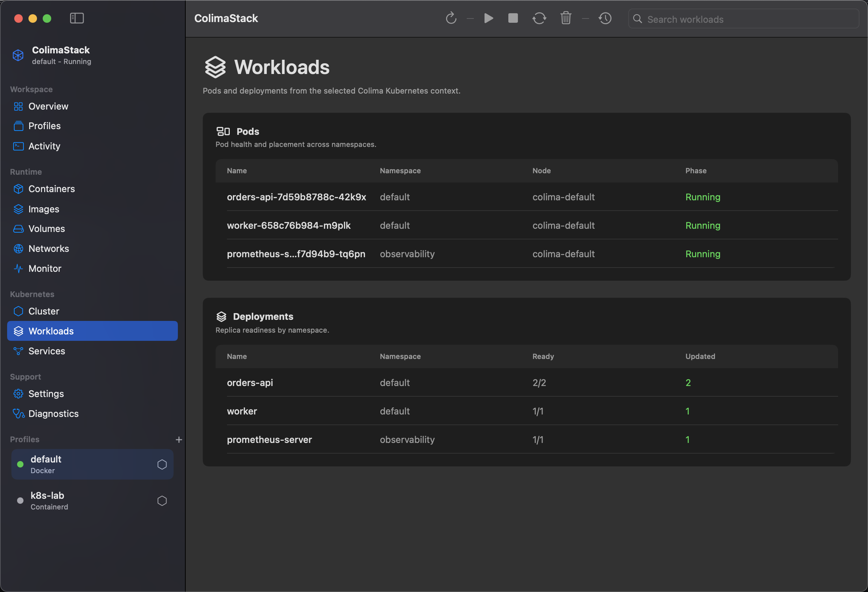Click the hexagon icon on default profile
Viewport: 868px width, 592px height.
(x=162, y=464)
